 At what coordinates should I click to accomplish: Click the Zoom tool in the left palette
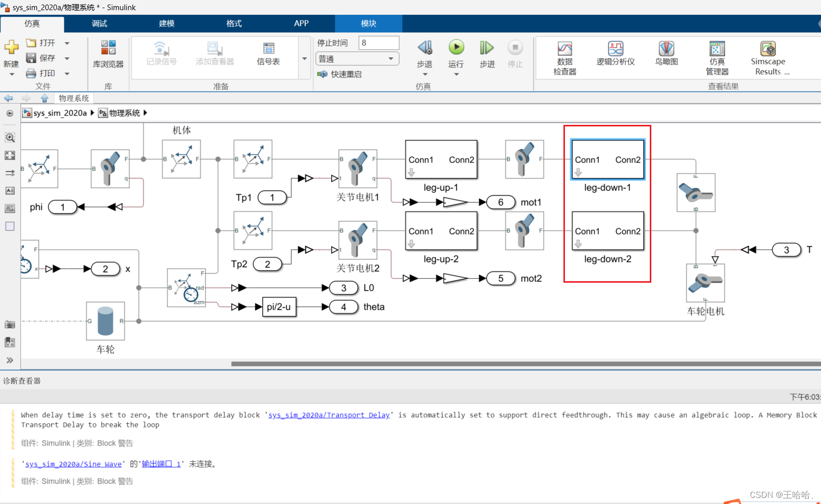pos(10,138)
